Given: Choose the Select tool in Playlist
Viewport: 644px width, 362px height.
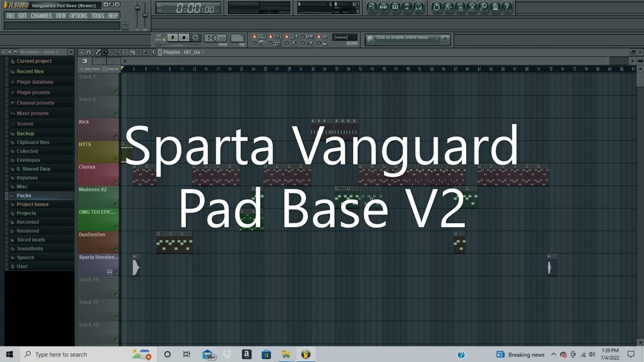Looking at the screenshot, I should point(139,52).
